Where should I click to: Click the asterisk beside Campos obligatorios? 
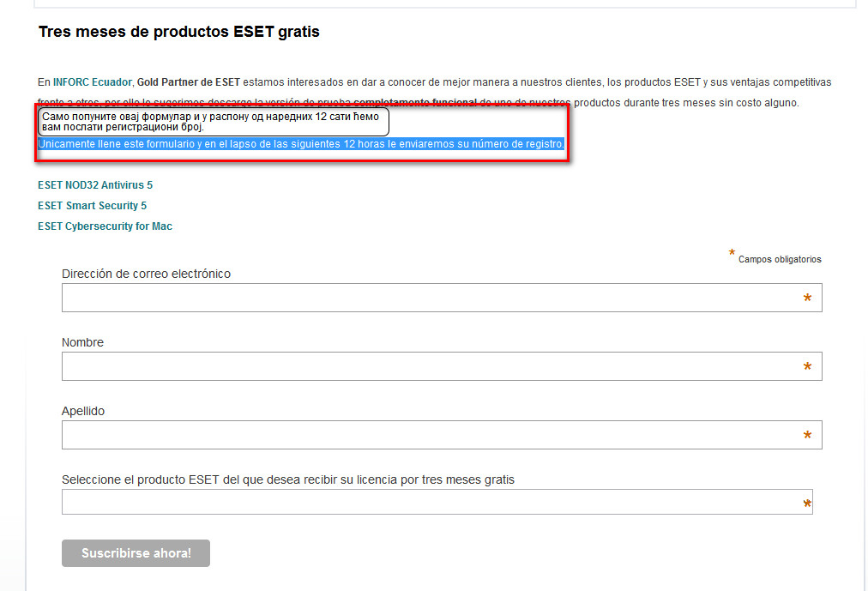click(732, 253)
